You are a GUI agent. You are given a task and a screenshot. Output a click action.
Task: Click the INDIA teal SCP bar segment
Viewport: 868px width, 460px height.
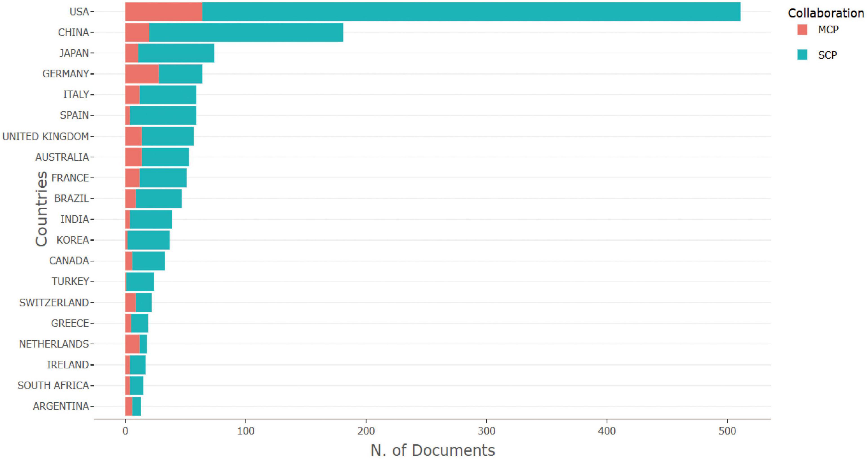point(151,219)
